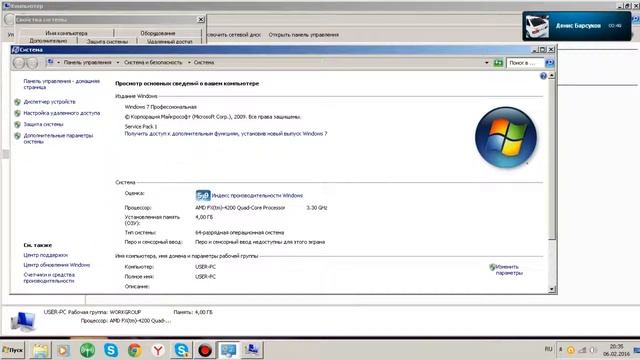Screen dimensions: 640x360
Task: Click the Back arrow in the Система window
Action: [x=19, y=63]
